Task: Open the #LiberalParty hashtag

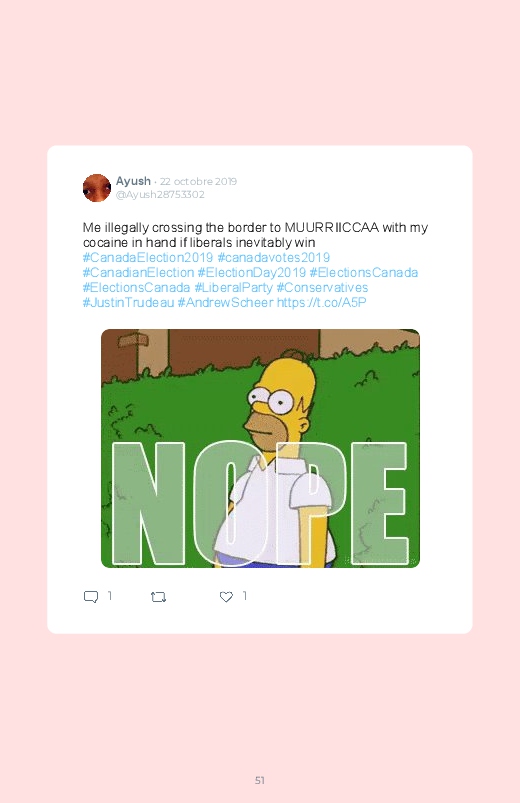Action: [233, 287]
